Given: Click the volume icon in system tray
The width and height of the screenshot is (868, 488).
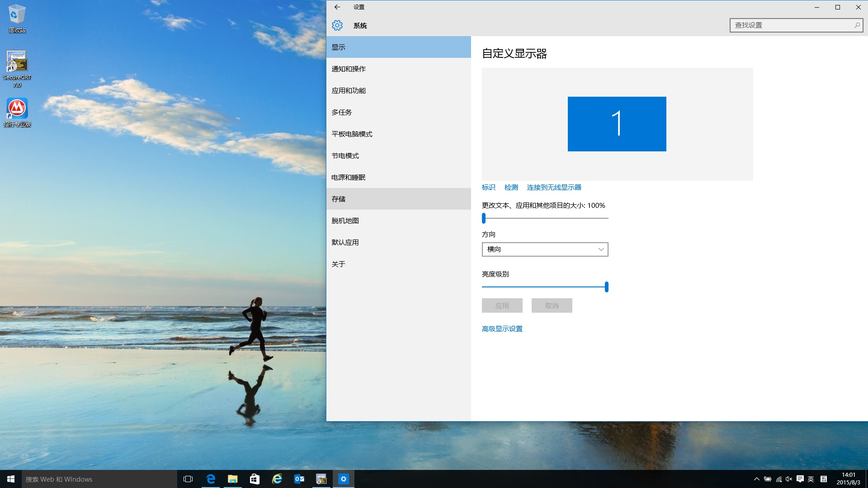Looking at the screenshot, I should click(789, 479).
